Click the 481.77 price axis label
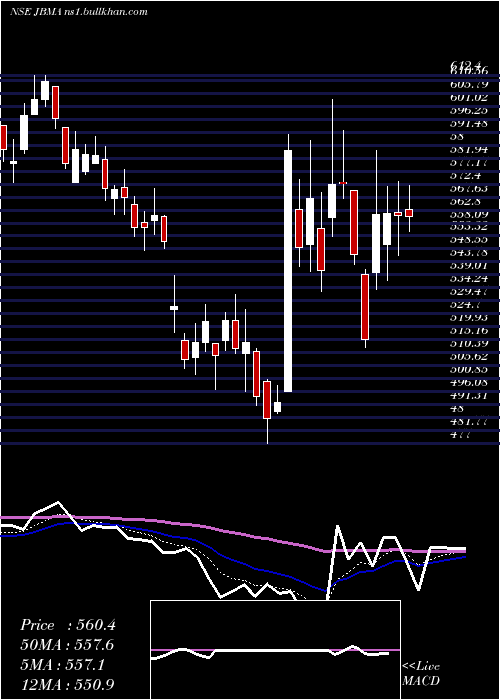Image resolution: width=500 pixels, height=700 pixels. (469, 421)
